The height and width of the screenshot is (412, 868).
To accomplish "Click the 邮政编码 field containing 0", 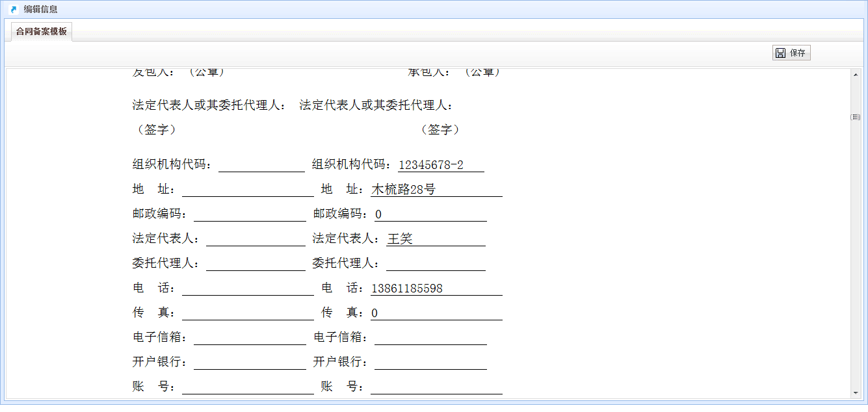I will coord(430,214).
